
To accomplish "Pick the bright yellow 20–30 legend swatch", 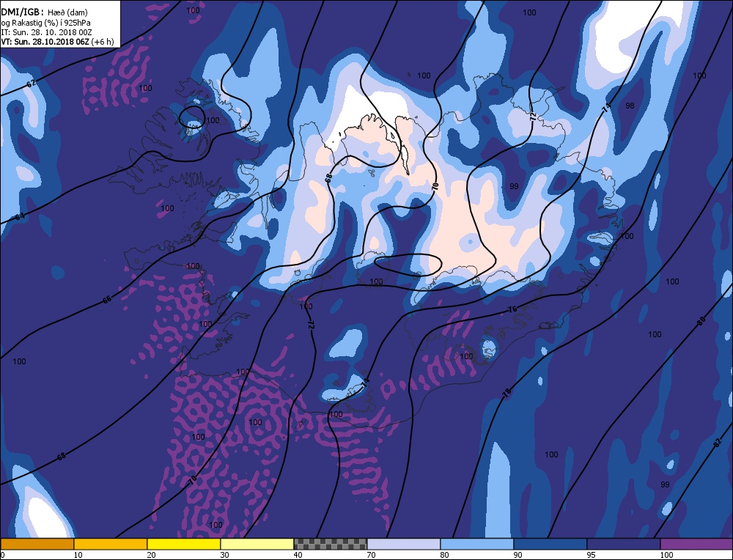I will 184,544.
